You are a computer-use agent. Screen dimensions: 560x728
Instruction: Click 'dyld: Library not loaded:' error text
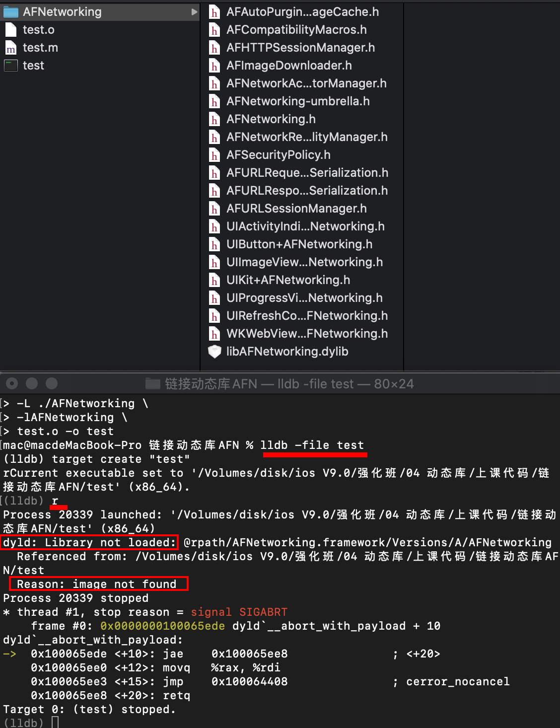[x=89, y=542]
